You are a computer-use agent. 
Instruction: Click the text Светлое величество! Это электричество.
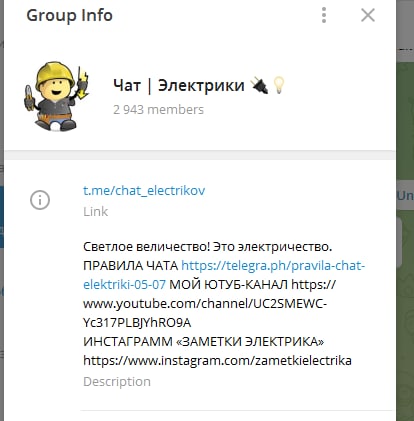coord(207,247)
